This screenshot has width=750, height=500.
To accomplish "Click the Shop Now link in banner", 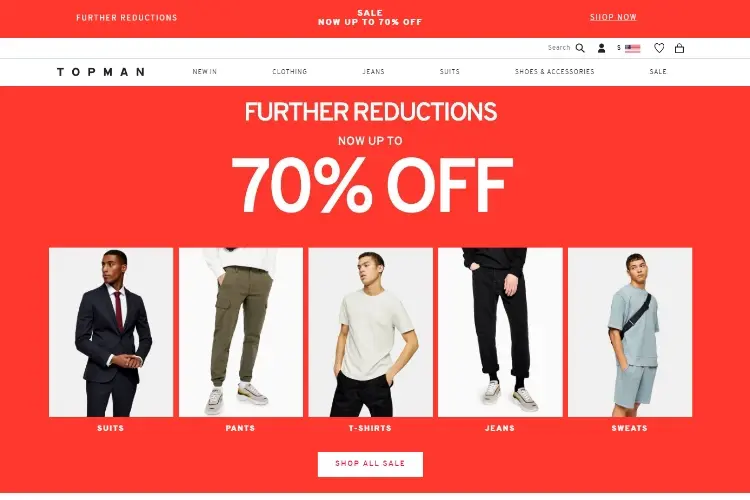I will 613,17.
